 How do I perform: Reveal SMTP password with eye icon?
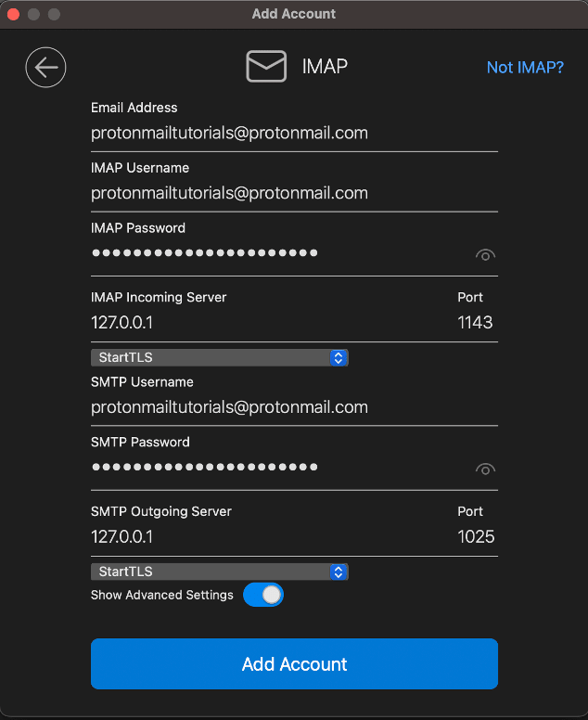tap(485, 469)
